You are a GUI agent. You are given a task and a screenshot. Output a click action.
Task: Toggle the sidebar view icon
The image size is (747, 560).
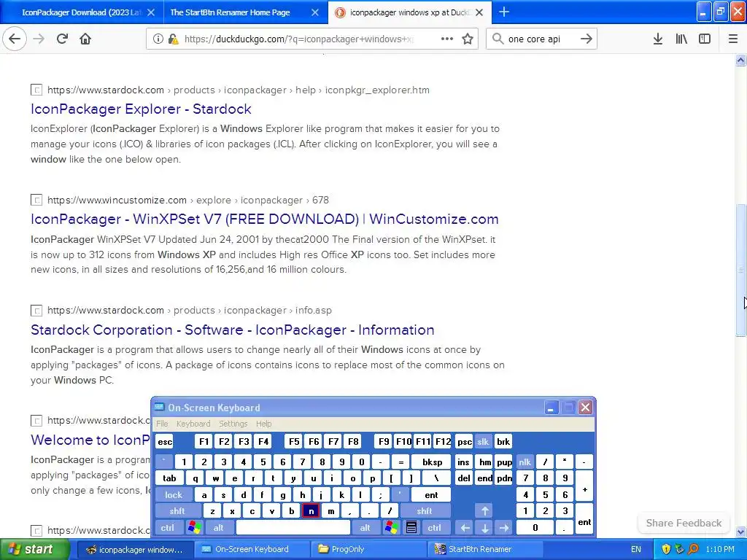click(x=705, y=39)
